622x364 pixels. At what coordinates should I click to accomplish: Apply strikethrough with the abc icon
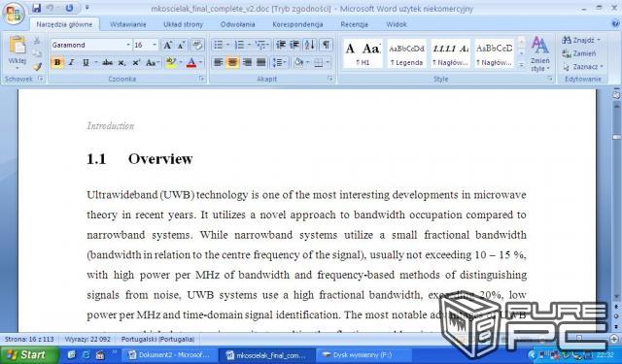click(x=107, y=62)
